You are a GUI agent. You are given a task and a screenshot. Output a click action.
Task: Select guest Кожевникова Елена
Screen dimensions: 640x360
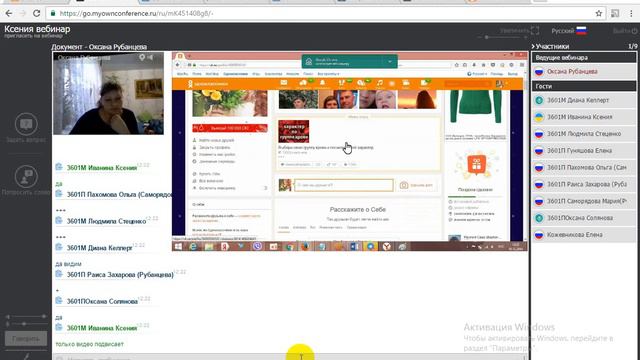(x=584, y=235)
